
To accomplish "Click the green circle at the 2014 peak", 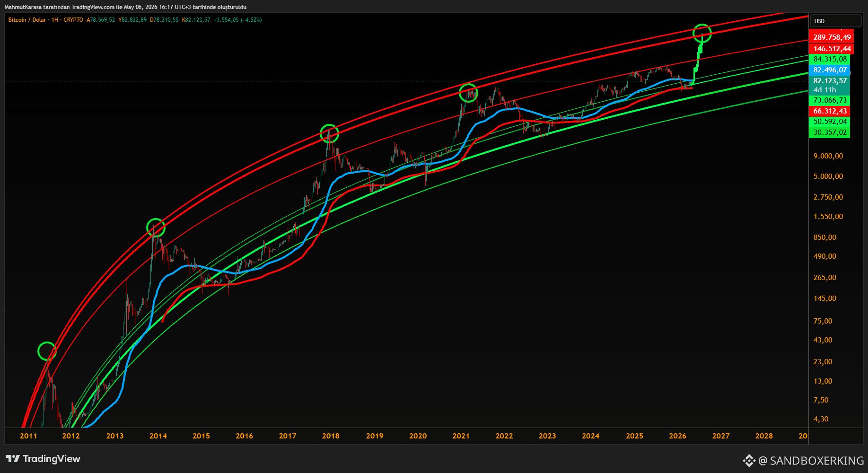I will point(156,228).
